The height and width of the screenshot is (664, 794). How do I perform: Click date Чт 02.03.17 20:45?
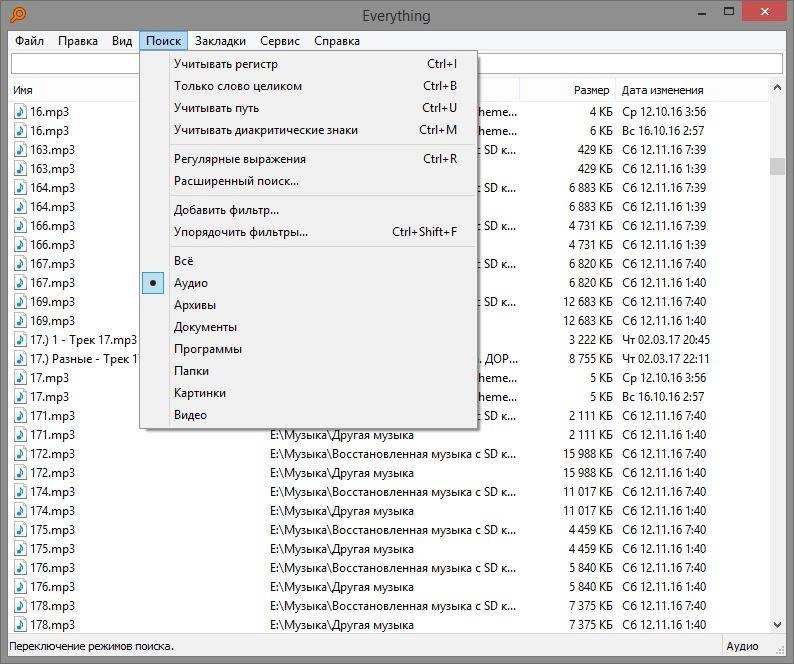(665, 339)
